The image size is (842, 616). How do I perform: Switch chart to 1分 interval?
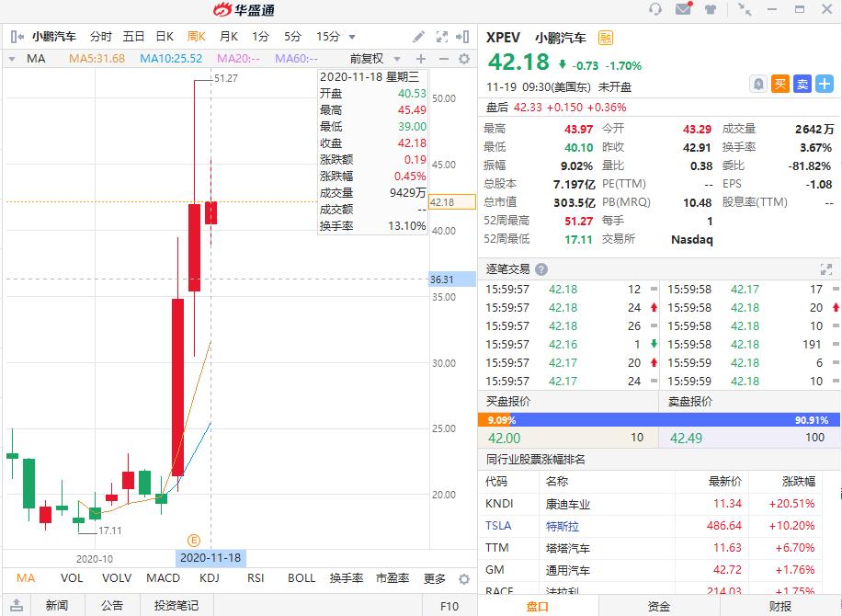[260, 37]
